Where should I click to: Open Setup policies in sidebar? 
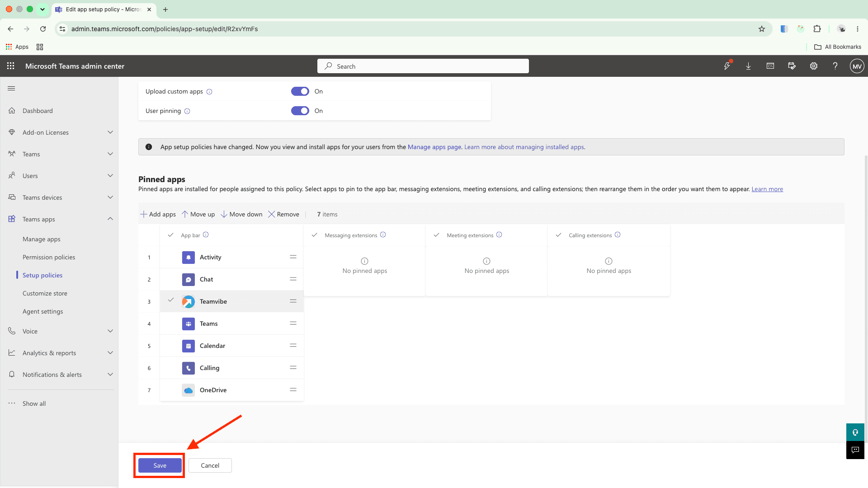point(42,276)
